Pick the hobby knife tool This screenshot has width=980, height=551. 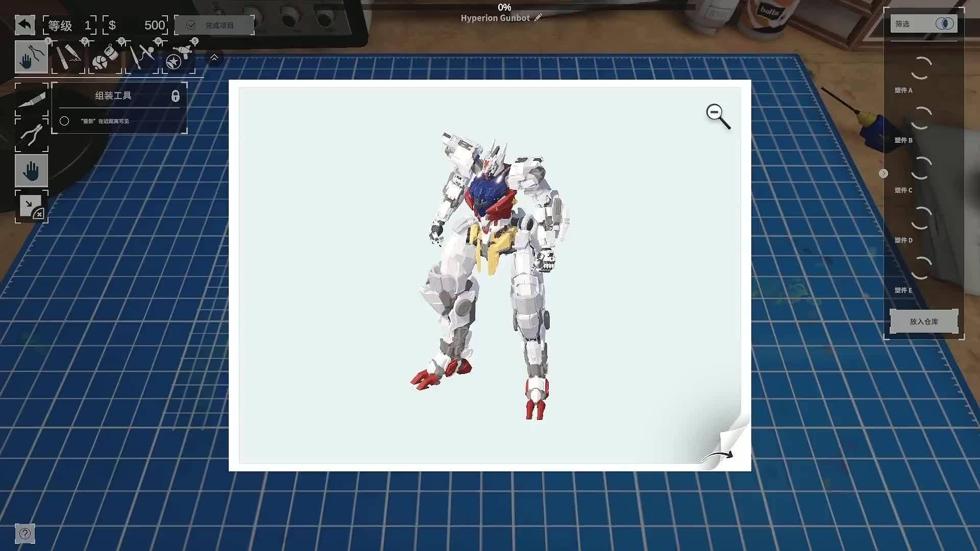pyautogui.click(x=32, y=99)
